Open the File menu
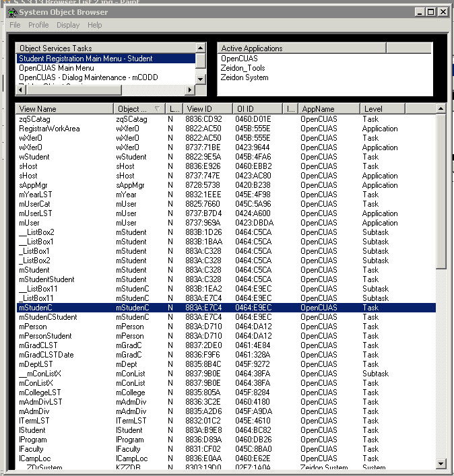 pos(15,25)
